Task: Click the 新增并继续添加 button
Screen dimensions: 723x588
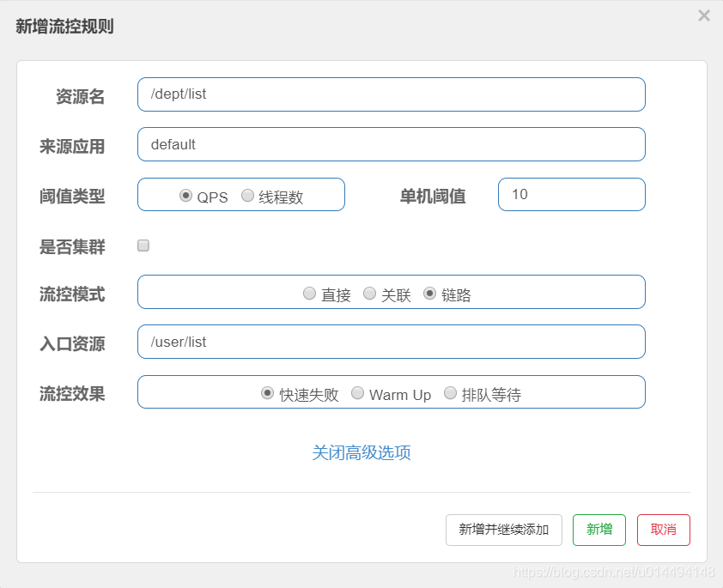Action: (503, 530)
